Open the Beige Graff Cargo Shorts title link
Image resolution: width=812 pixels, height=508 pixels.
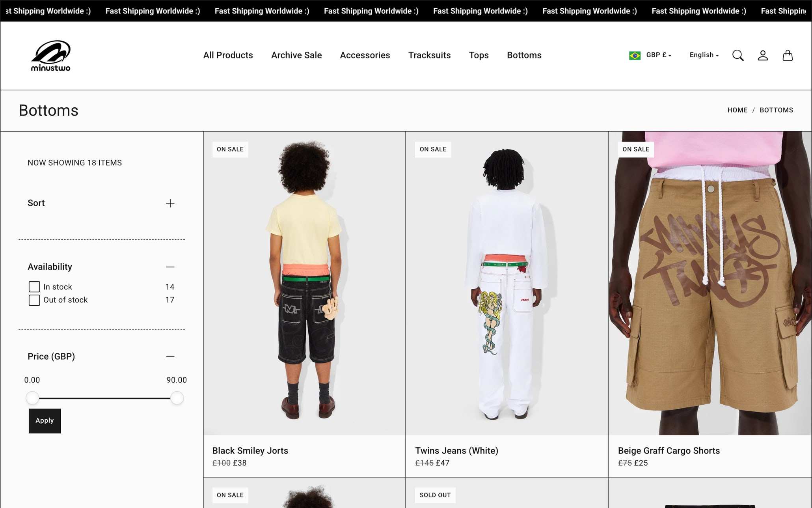(669, 450)
